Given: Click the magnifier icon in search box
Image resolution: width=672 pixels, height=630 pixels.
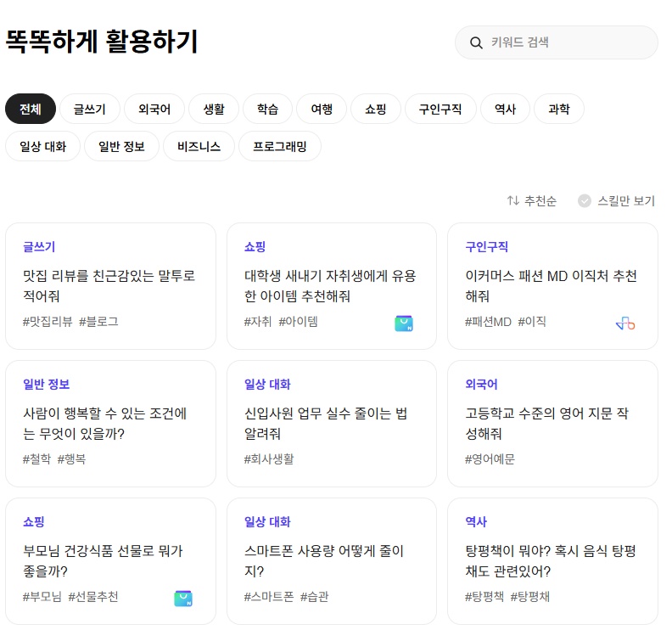Looking at the screenshot, I should 476,42.
